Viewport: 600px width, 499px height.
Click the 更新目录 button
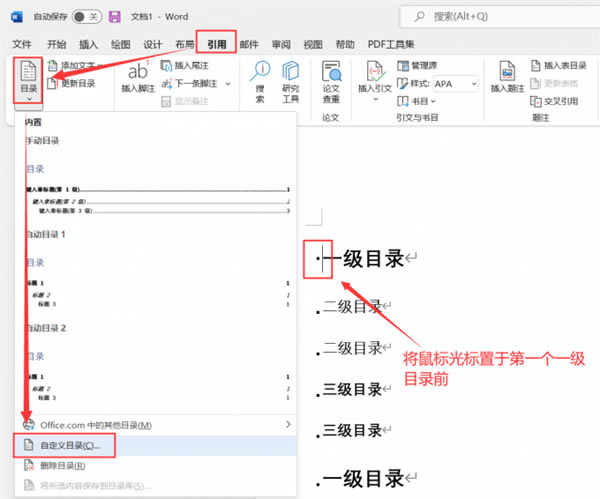pyautogui.click(x=71, y=83)
